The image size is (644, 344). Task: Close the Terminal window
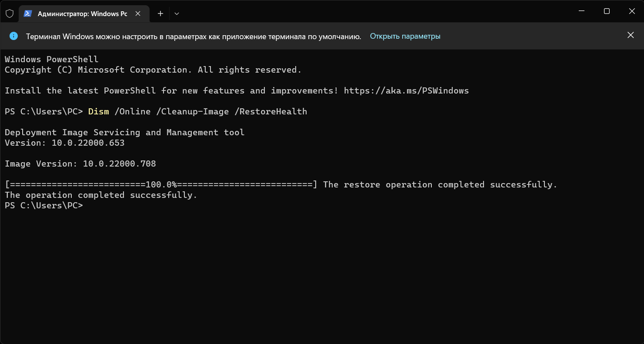632,11
